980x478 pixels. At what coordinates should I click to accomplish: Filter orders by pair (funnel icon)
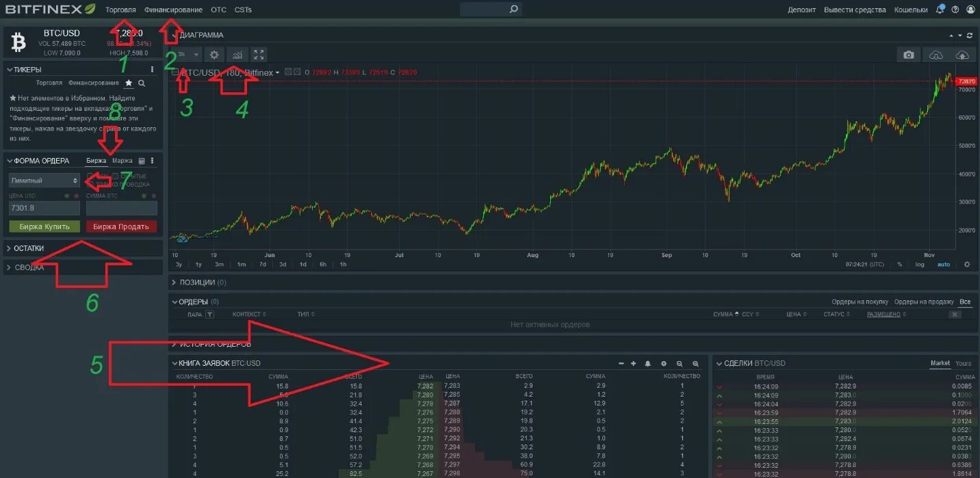210,315
